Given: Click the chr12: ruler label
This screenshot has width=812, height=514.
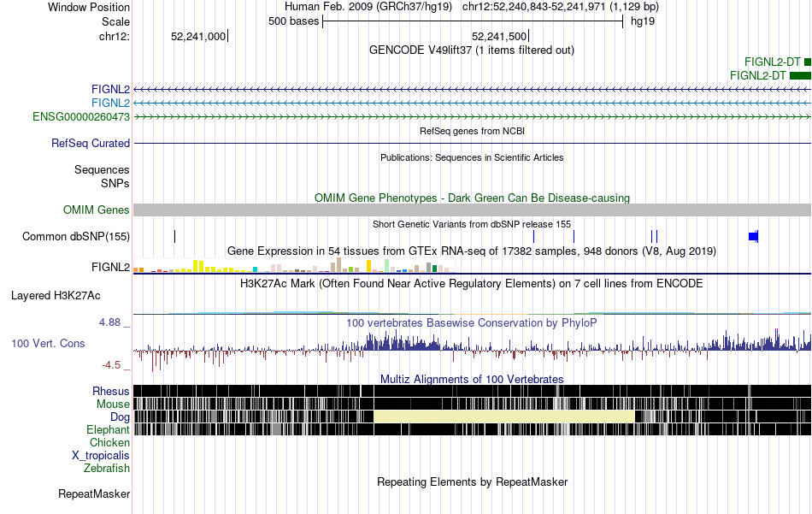Looking at the screenshot, I should (114, 36).
